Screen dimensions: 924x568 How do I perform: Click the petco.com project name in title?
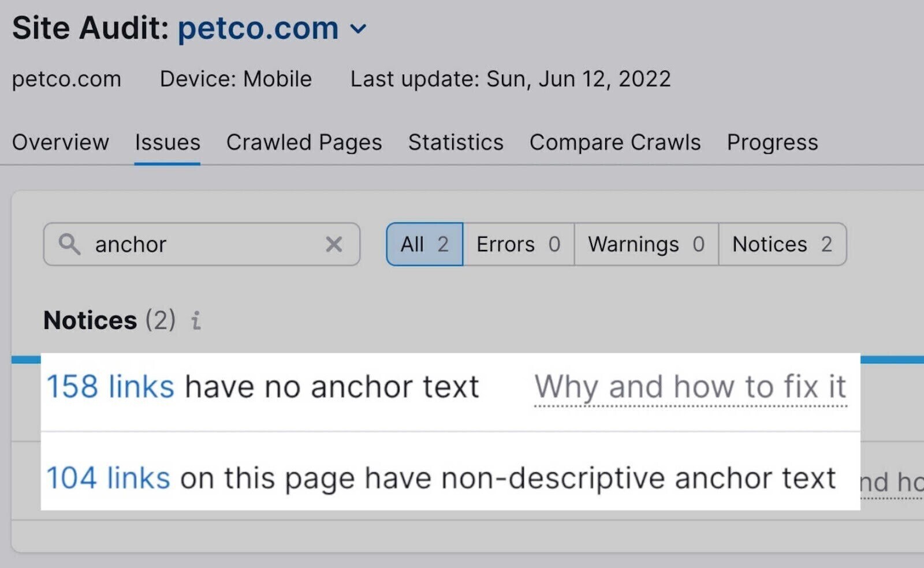258,28
